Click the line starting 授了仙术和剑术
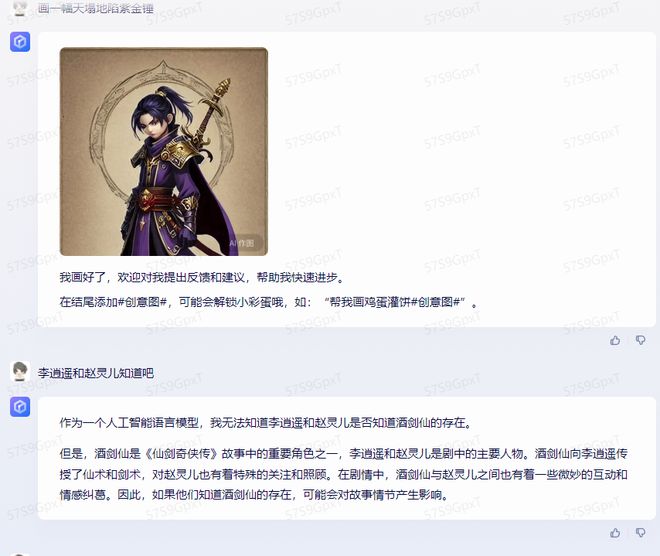660x556 pixels. click(343, 474)
